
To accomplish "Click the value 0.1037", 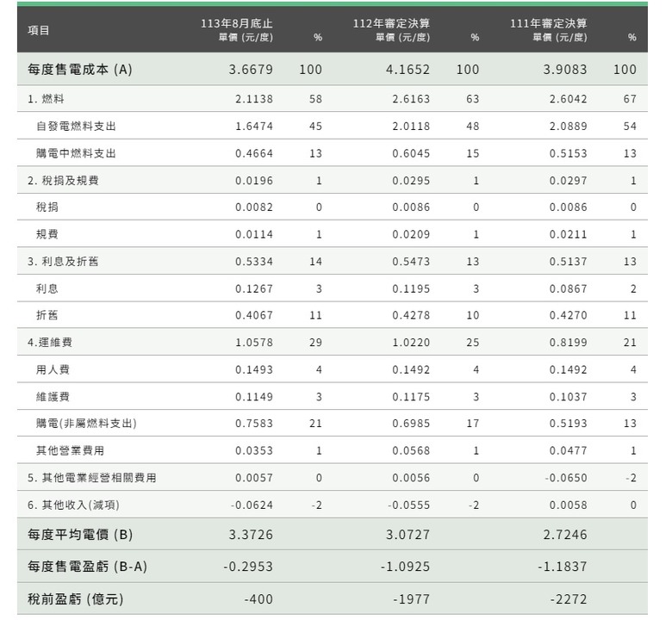I will pyautogui.click(x=568, y=397).
